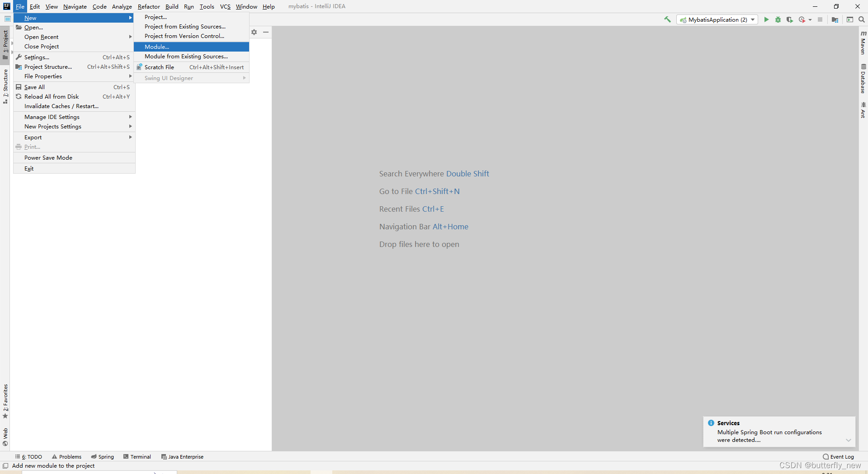Screen dimensions: 868x474
Task: Choose Project from Existing Sources...
Action: [191, 27]
